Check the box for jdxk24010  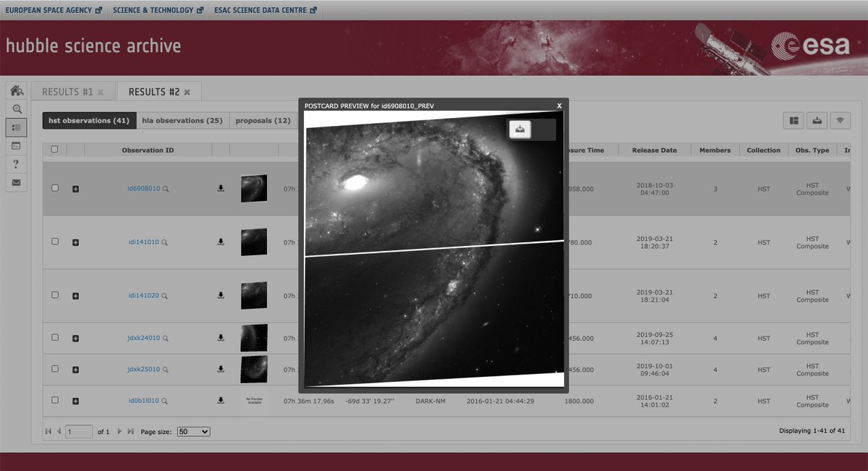[55, 338]
